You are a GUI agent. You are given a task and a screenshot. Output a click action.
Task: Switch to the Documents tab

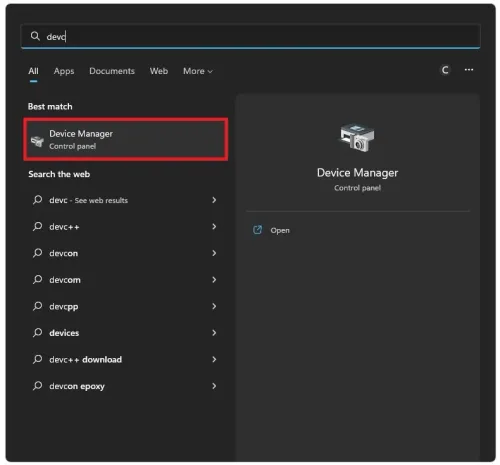tap(112, 71)
